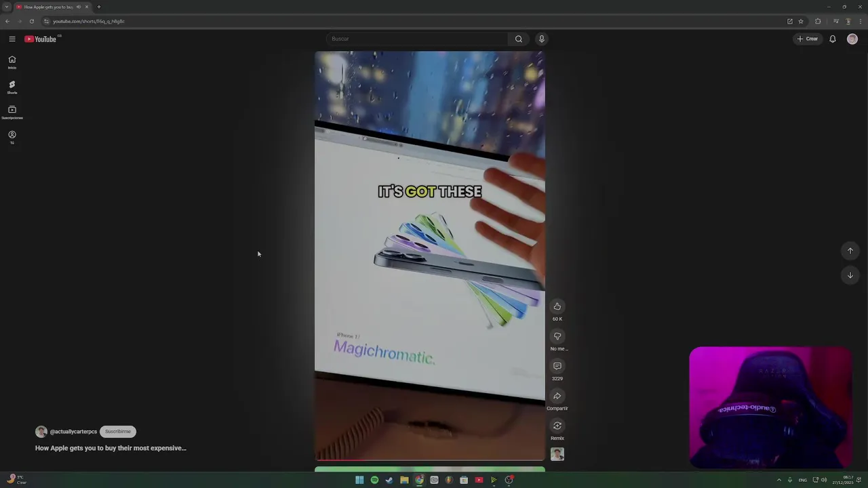The height and width of the screenshot is (488, 868).
Task: Share the short via Compartir
Action: (557, 396)
